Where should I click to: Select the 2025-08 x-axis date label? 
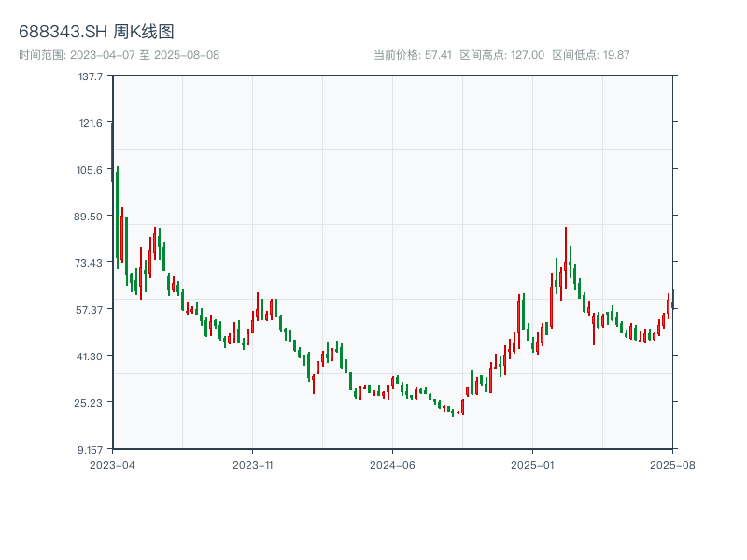(x=672, y=464)
